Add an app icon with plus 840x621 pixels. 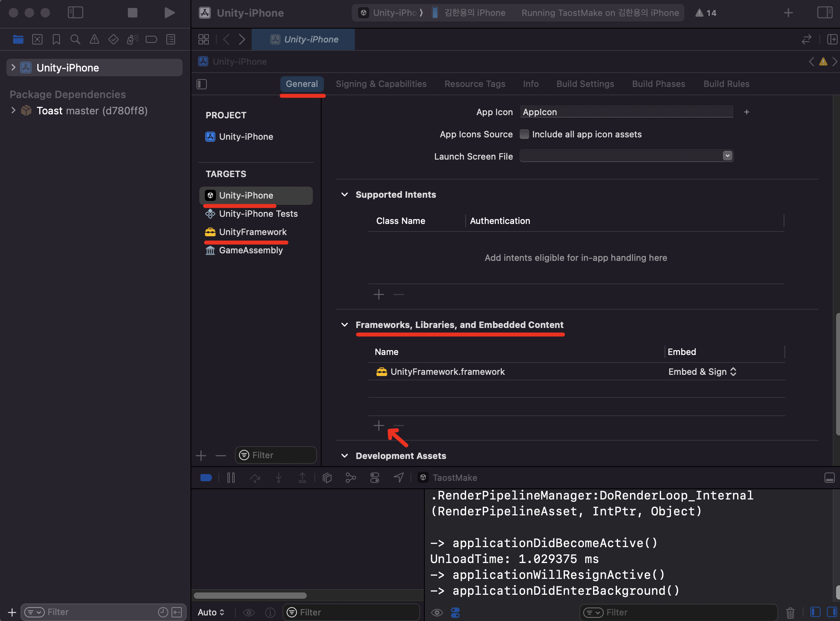click(x=746, y=112)
